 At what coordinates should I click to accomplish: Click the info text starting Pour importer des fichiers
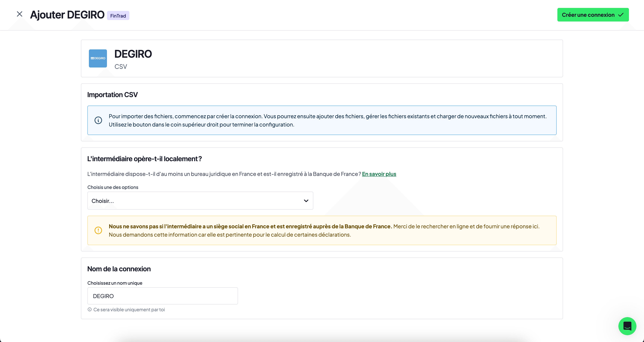point(327,120)
